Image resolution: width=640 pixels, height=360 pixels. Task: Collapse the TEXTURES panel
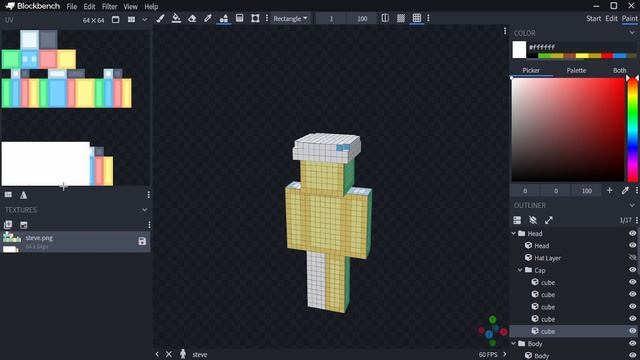click(x=144, y=210)
